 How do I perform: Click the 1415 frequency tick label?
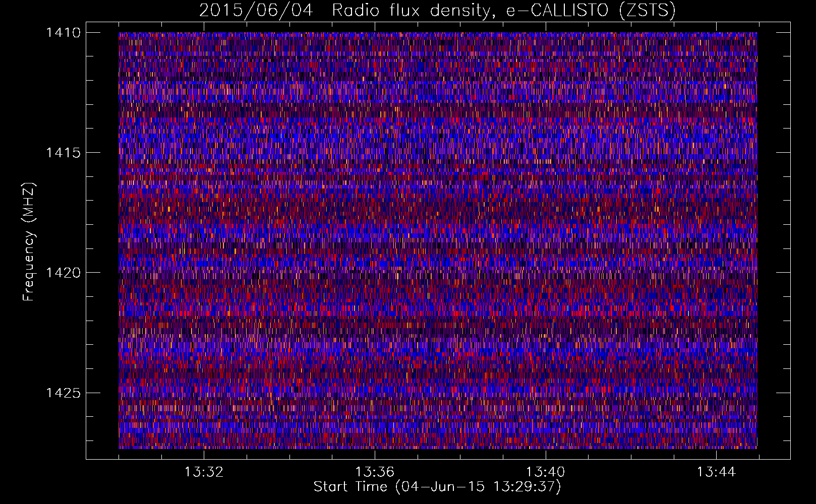click(63, 153)
